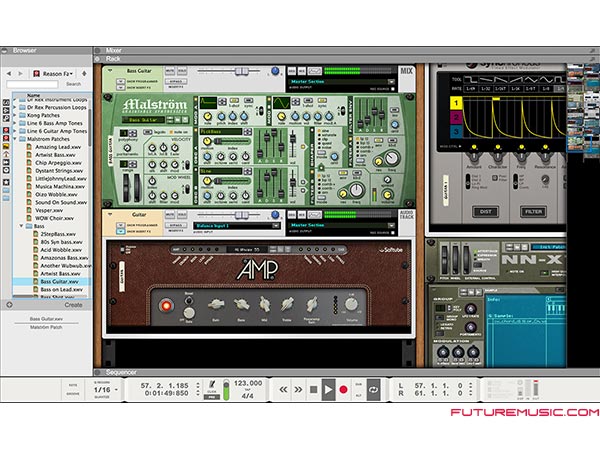Start playback with the Play button

[x=328, y=390]
